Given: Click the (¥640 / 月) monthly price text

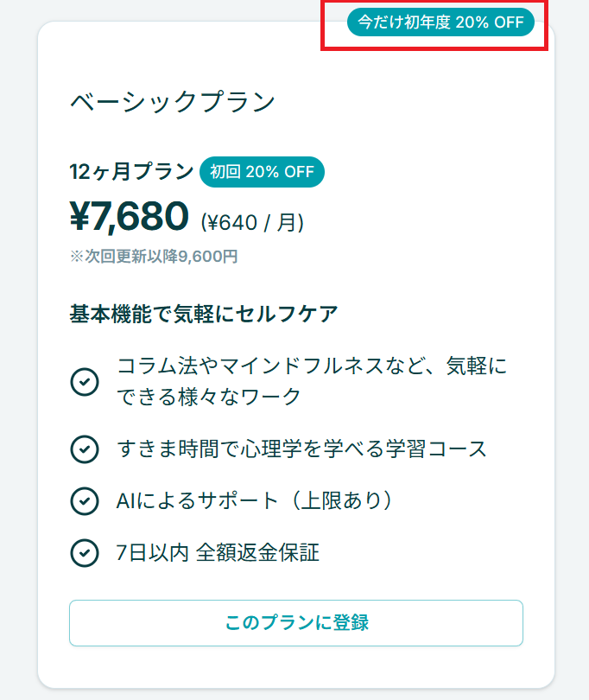Looking at the screenshot, I should pyautogui.click(x=252, y=222).
